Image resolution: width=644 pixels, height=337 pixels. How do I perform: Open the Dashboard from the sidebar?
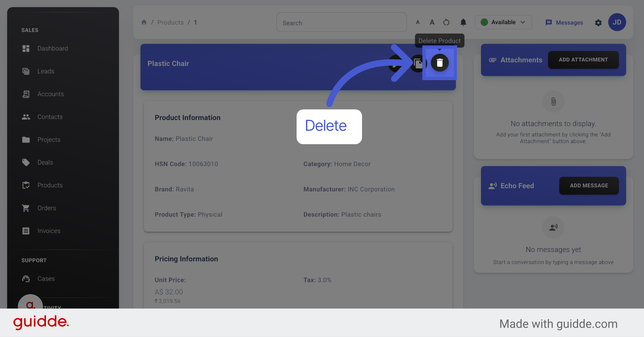(x=53, y=48)
